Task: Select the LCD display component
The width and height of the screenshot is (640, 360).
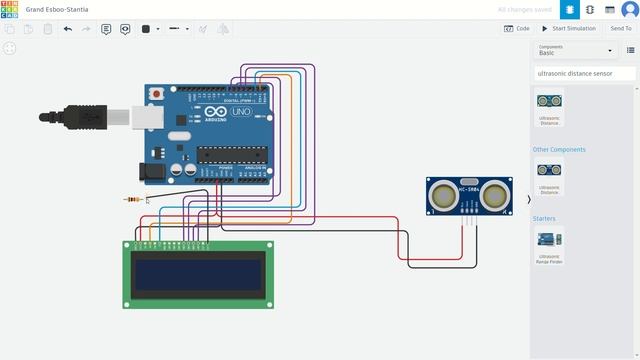Action: [198, 275]
